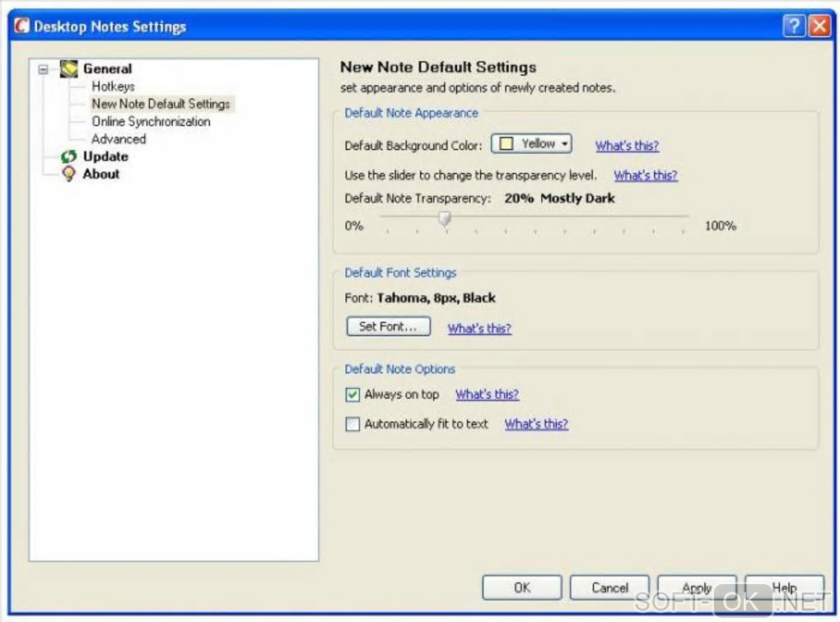Click the Desktop Notes title bar icon
This screenshot has height=622, width=840.
pos(22,26)
